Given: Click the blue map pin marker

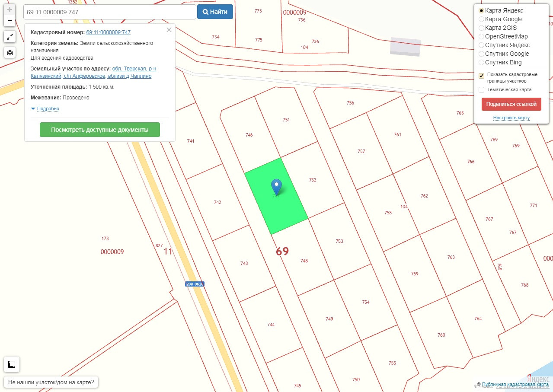Looking at the screenshot, I should [276, 187].
